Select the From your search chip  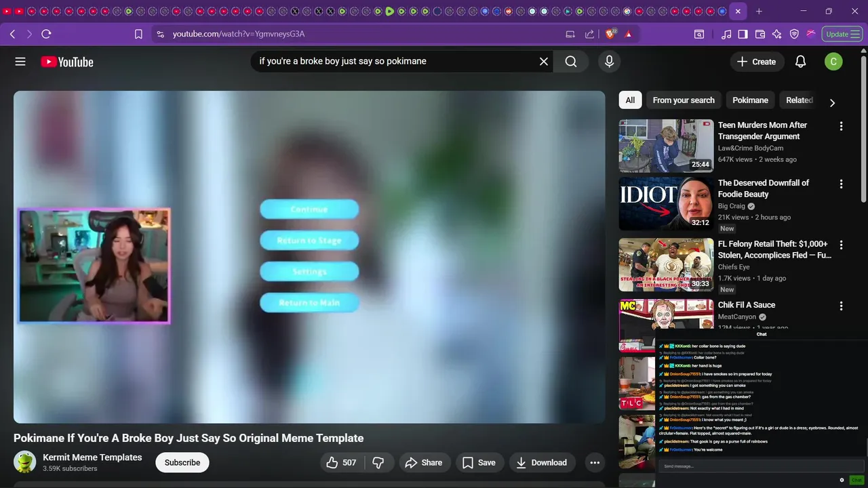(x=684, y=100)
